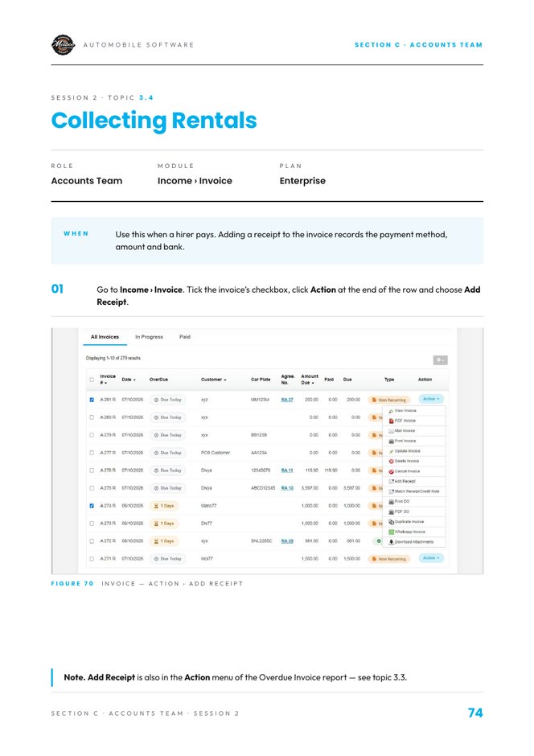Click customer name Marro77
Viewport: 534px width, 756px height.
click(208, 506)
